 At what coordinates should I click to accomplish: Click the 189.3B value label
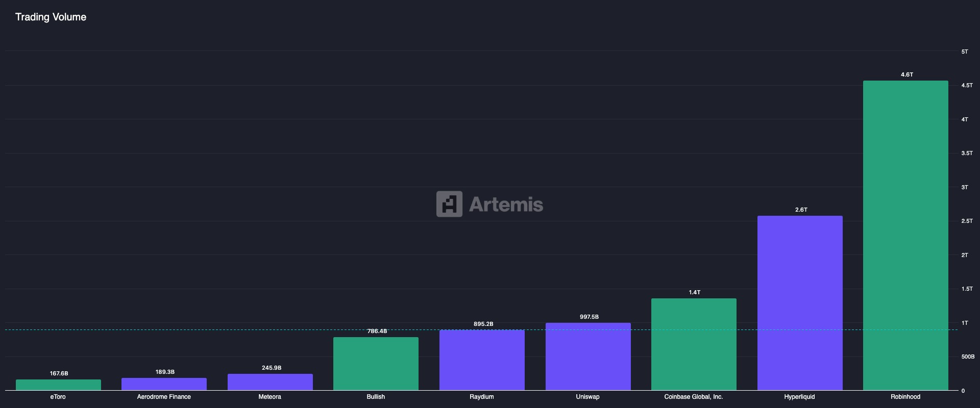click(x=165, y=372)
